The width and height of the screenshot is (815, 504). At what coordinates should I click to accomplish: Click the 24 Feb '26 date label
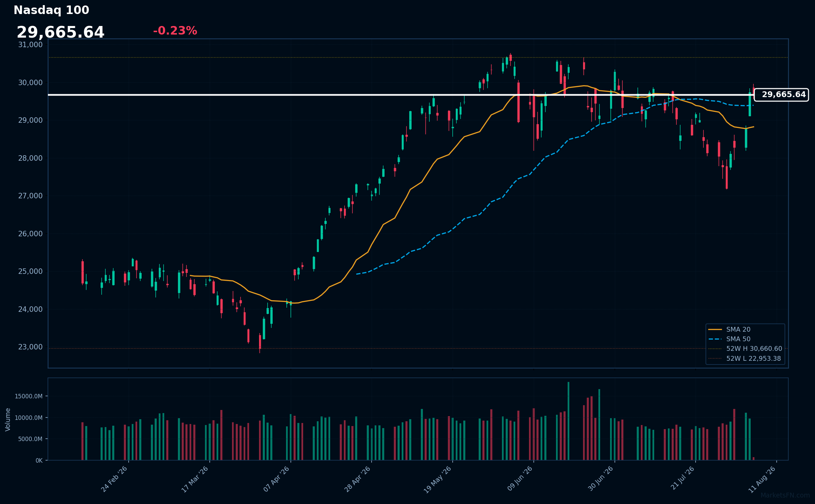pyautogui.click(x=114, y=479)
